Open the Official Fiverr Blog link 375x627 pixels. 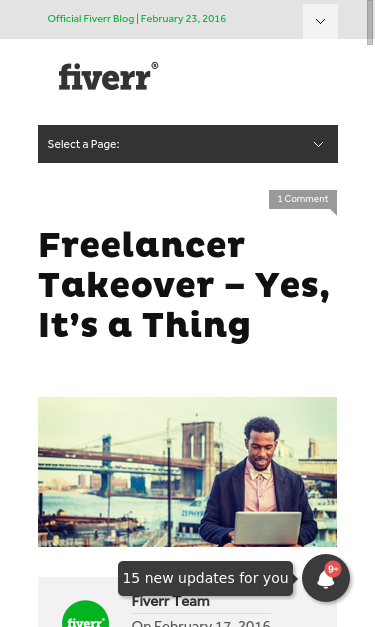[91, 19]
